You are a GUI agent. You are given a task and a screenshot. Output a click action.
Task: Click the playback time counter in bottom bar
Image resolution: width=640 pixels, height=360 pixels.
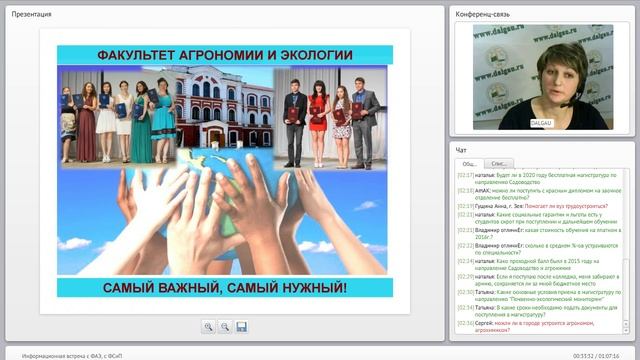[596, 356]
